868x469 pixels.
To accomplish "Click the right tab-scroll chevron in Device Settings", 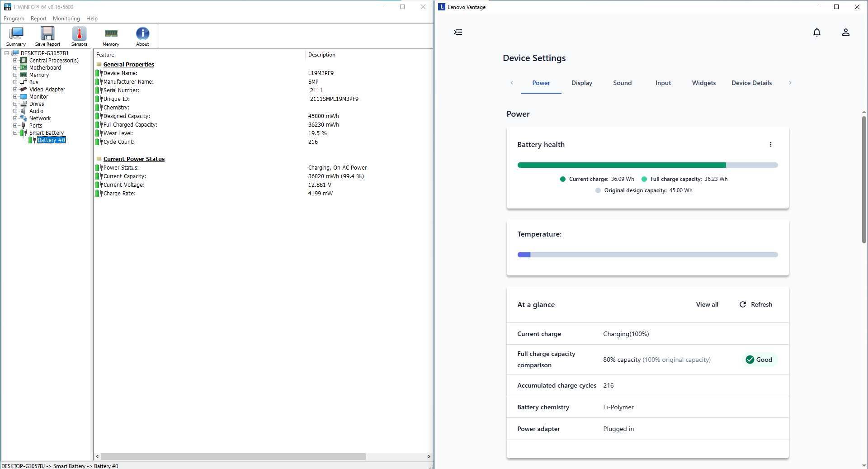I will click(x=790, y=83).
